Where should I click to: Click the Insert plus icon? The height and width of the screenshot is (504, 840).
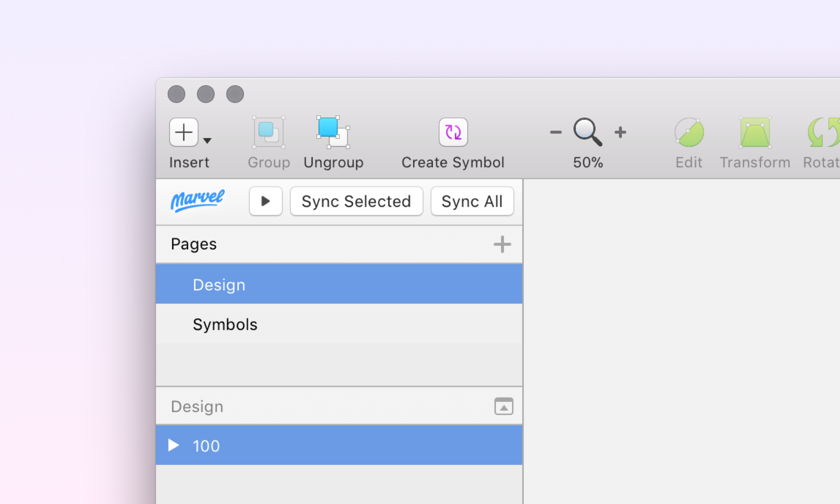pyautogui.click(x=184, y=132)
